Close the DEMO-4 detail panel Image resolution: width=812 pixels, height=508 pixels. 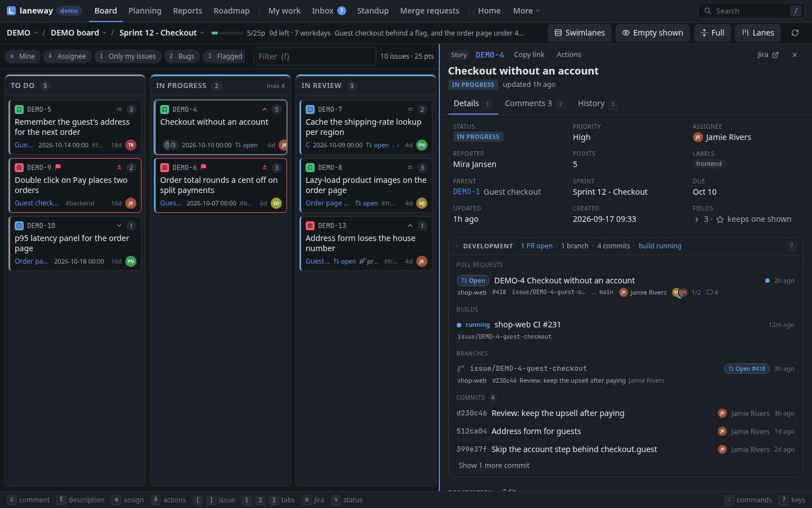pyautogui.click(x=795, y=55)
